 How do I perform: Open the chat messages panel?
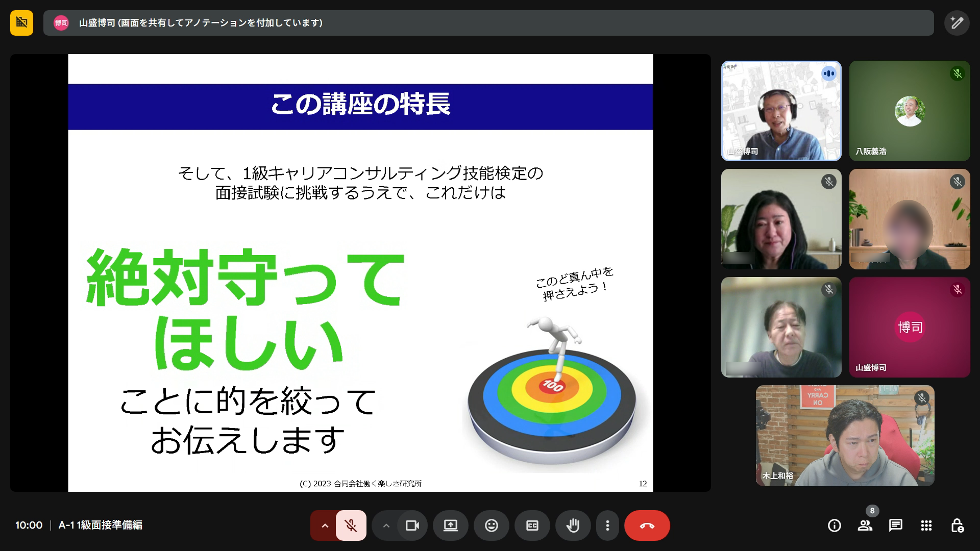pos(895,525)
